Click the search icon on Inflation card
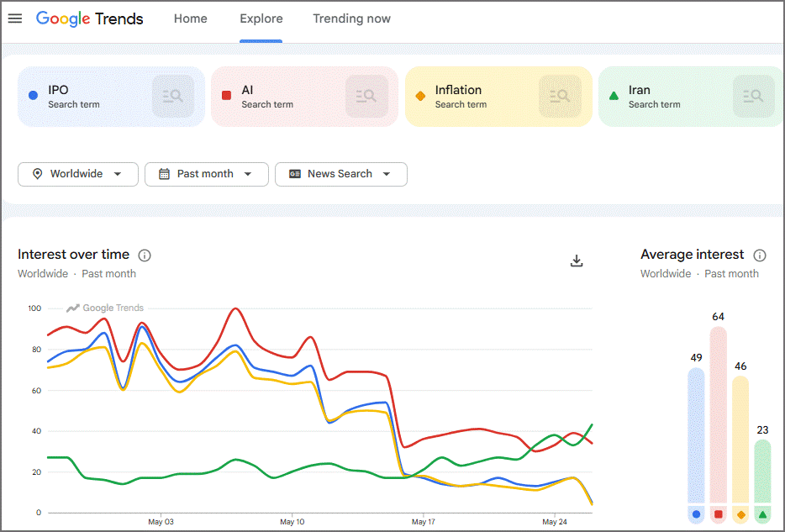Viewport: 785px width, 532px height. point(560,96)
